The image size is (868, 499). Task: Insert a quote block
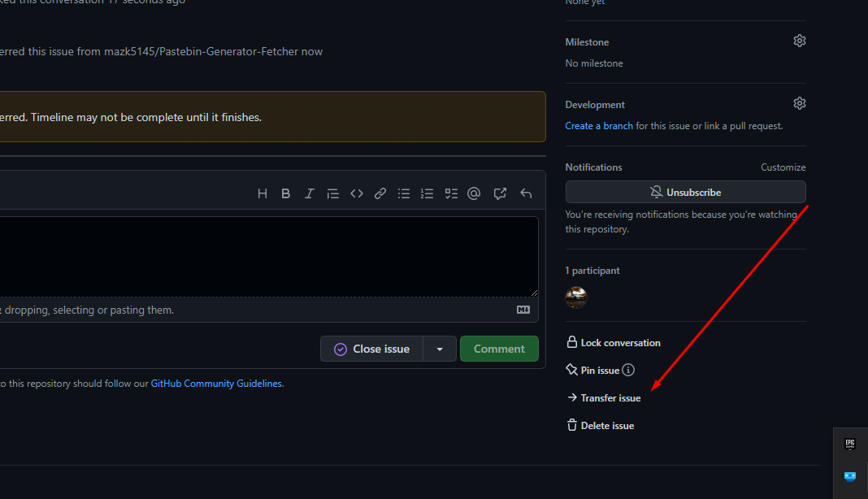click(332, 193)
